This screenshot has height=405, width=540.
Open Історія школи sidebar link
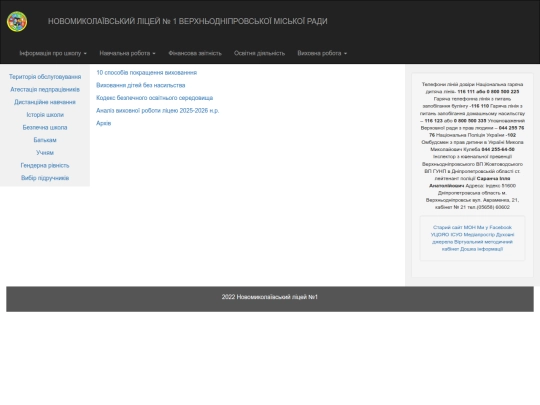point(45,115)
